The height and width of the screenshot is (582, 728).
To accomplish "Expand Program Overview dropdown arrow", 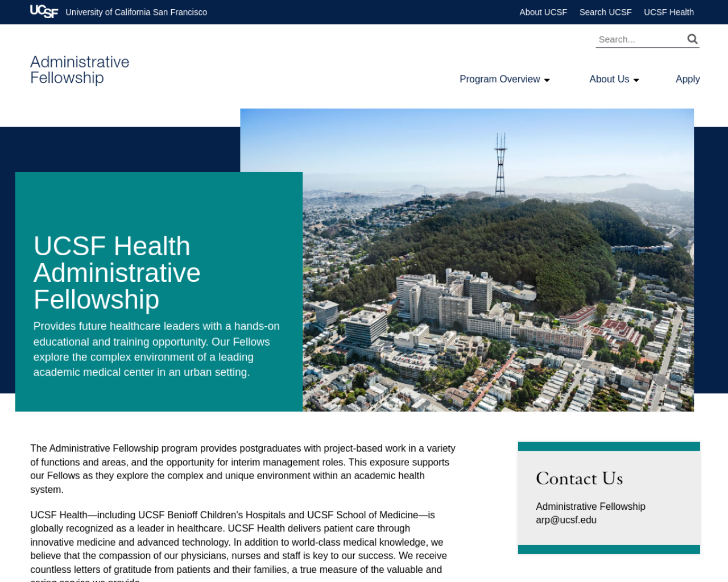I will pos(547,80).
